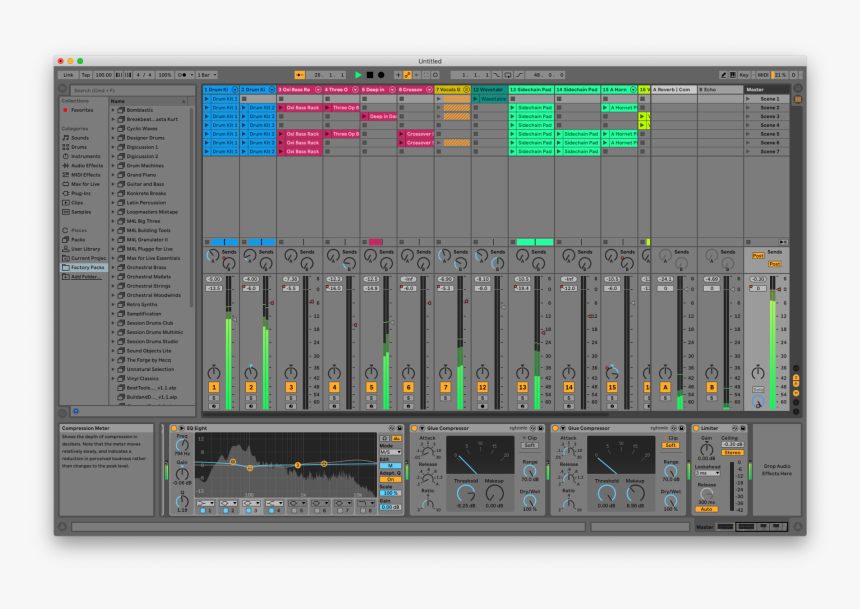Open EQ Eight Mode M/S dropdown
The width and height of the screenshot is (860, 609).
pyautogui.click(x=390, y=452)
